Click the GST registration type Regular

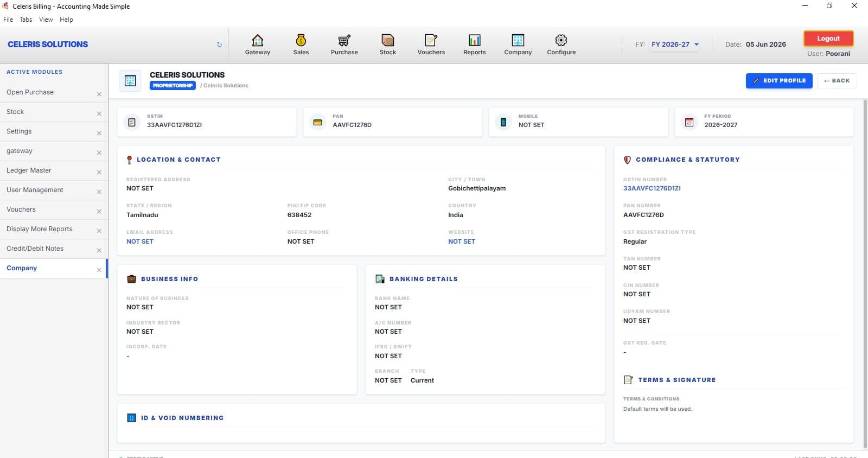tap(635, 241)
